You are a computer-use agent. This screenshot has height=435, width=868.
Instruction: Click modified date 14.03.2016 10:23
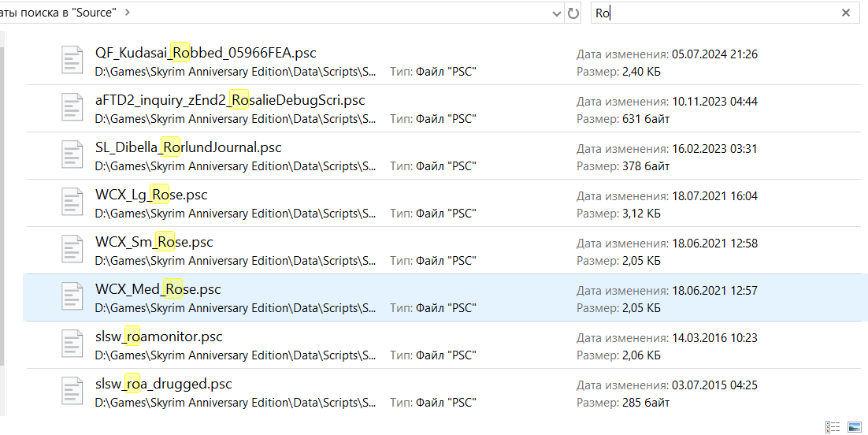coord(714,337)
